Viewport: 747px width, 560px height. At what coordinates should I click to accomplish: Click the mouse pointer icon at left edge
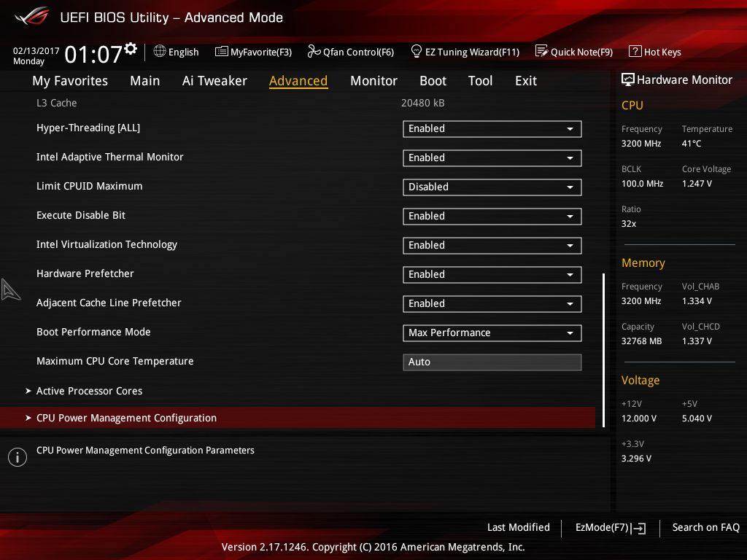point(10,289)
